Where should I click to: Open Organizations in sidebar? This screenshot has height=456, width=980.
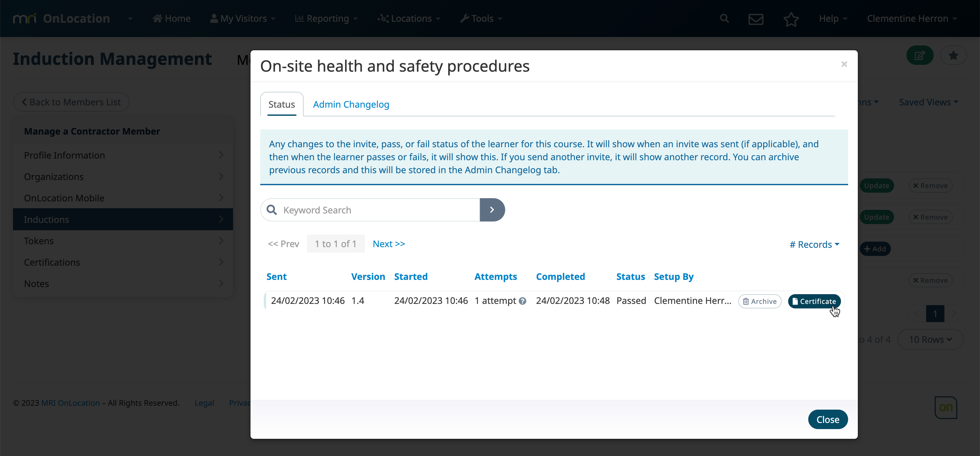[x=123, y=176]
